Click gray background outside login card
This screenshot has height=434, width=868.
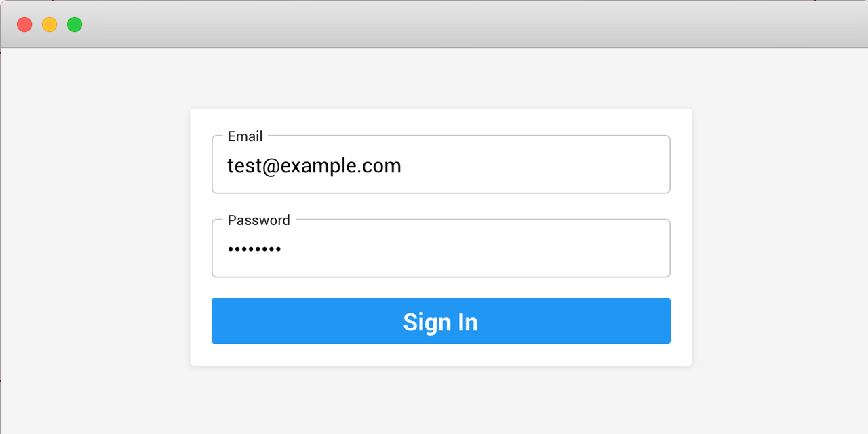[x=95, y=237]
